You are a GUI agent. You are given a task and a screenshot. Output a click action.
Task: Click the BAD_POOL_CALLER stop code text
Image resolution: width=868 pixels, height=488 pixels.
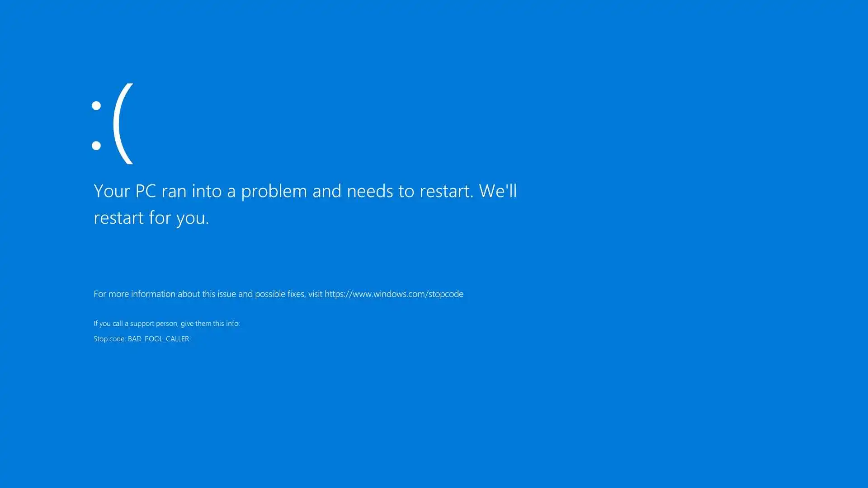158,339
